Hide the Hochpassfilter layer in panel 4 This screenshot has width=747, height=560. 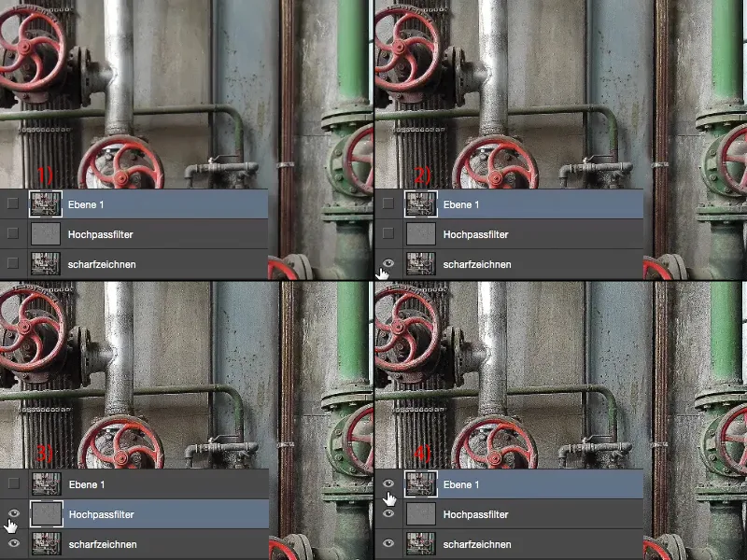[388, 512]
